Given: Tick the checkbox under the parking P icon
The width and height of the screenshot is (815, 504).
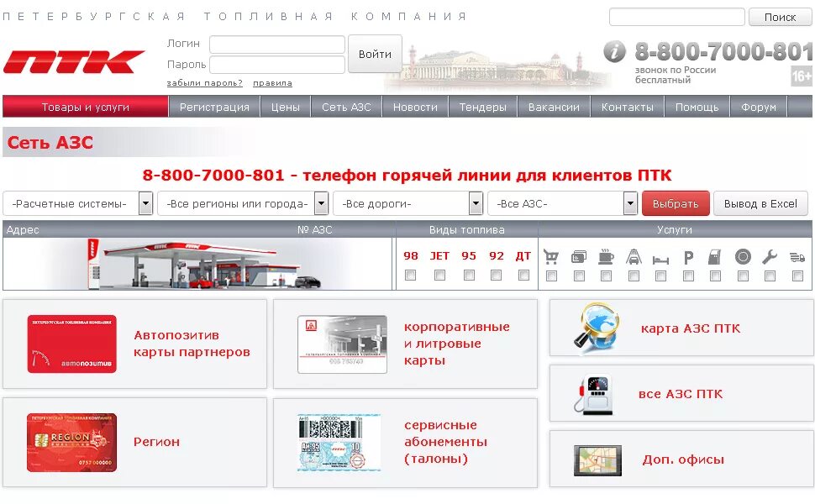Looking at the screenshot, I should pos(689,276).
